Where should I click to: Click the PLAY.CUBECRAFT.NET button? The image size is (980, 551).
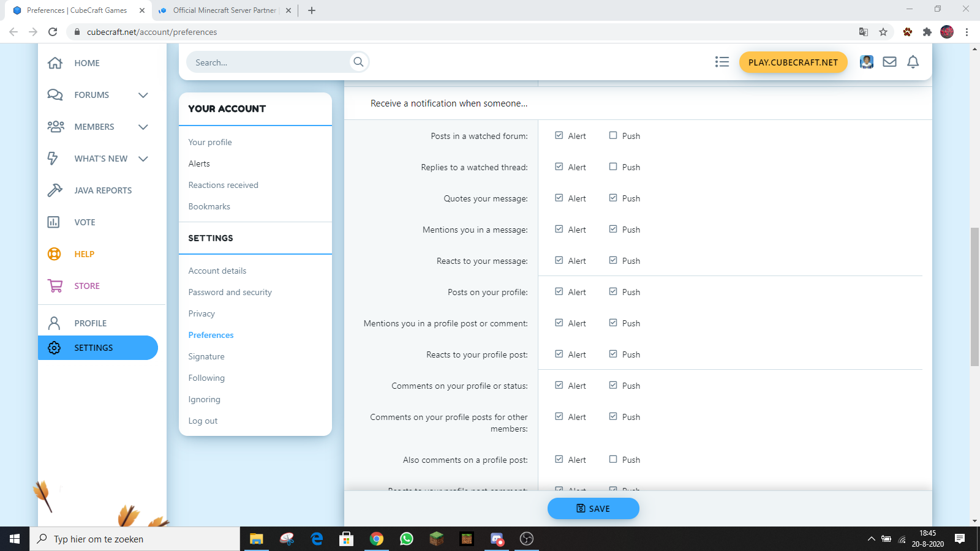(793, 62)
